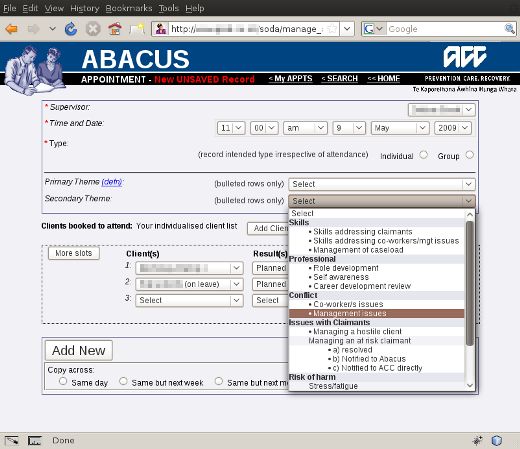520x449 pixels.
Task: Open the history dropdown next to forward arrow
Action: (x=52, y=29)
